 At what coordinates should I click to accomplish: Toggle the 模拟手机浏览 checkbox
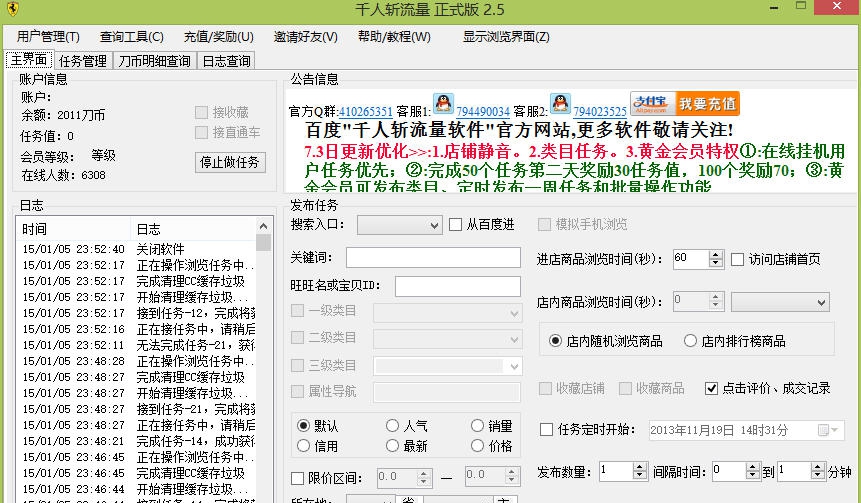point(544,224)
